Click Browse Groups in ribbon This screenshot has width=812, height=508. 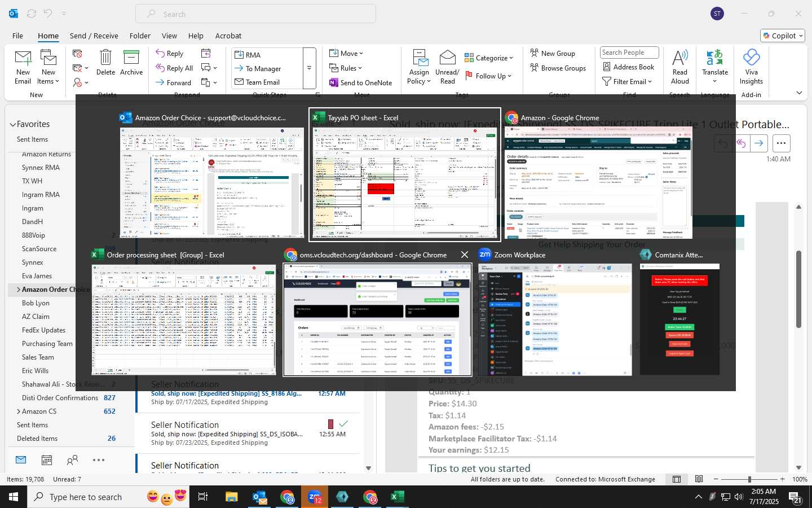(558, 68)
